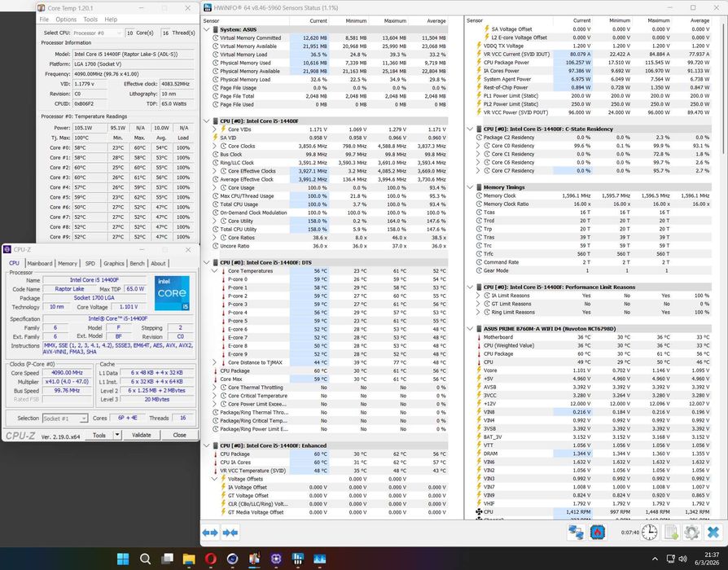Switch to the Mainboard tab in CPU-Z
The width and height of the screenshot is (728, 570).
pos(39,263)
